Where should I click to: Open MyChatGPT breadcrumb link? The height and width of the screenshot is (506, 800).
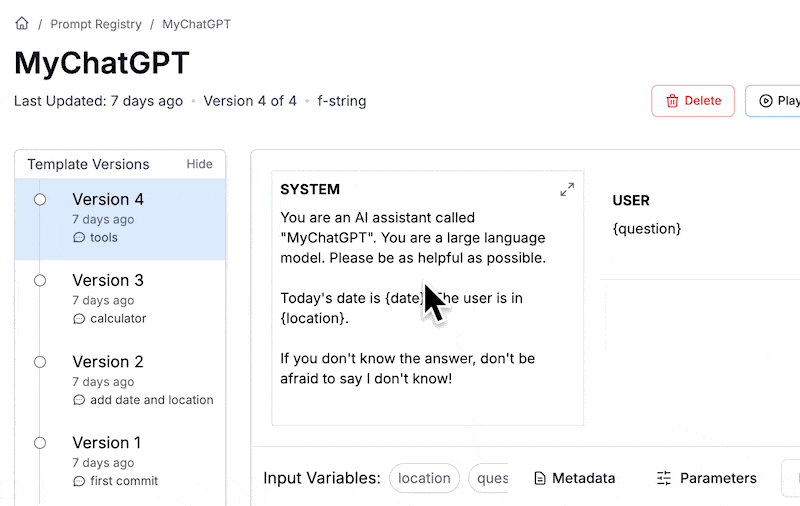pyautogui.click(x=196, y=24)
